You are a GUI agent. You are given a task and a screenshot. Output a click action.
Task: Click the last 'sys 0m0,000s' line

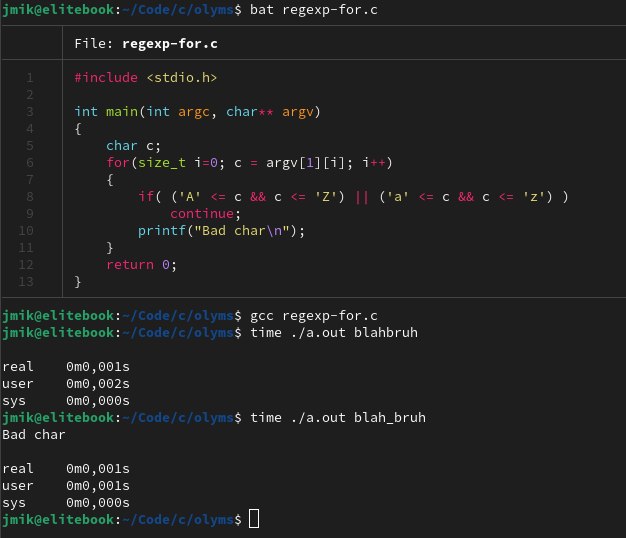(66, 503)
